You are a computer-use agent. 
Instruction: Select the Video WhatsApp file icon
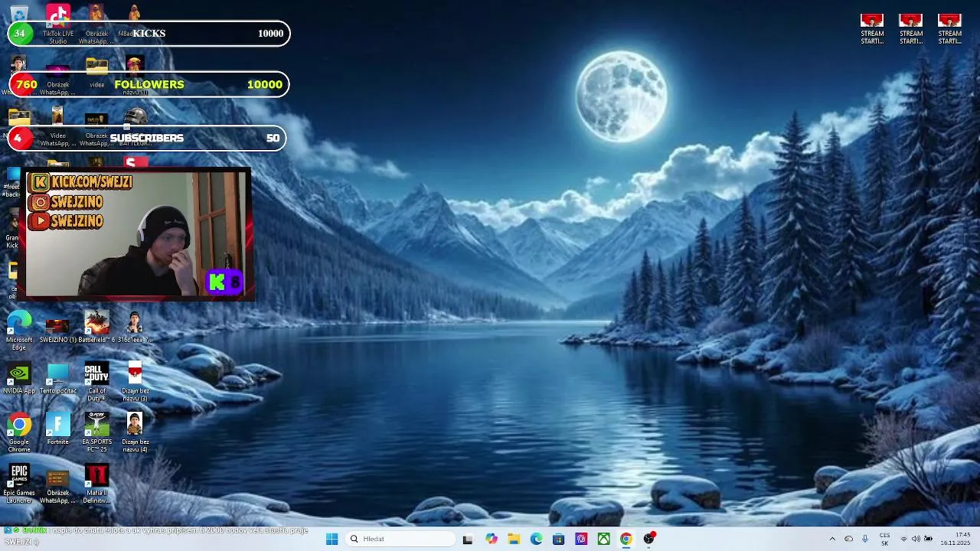pyautogui.click(x=58, y=126)
